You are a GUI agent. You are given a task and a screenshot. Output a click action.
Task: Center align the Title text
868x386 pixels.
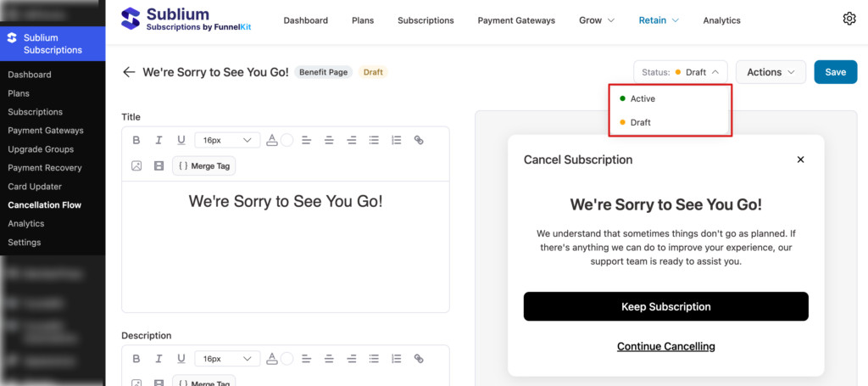(x=329, y=140)
